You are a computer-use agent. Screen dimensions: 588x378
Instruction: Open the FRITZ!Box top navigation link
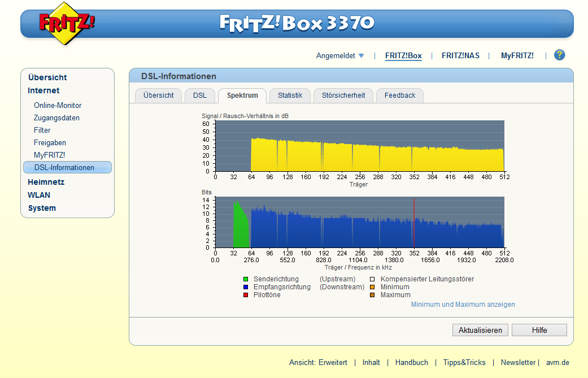point(403,55)
